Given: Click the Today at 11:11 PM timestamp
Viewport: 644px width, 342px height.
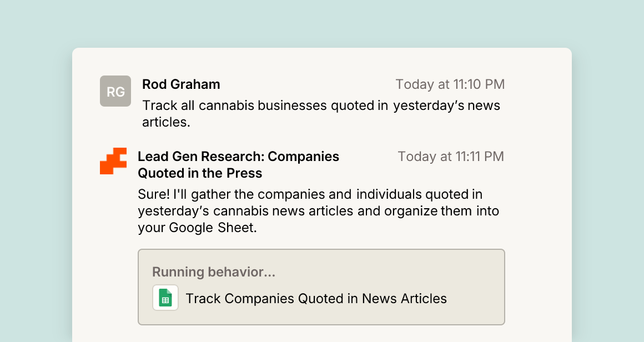Looking at the screenshot, I should click(x=451, y=157).
